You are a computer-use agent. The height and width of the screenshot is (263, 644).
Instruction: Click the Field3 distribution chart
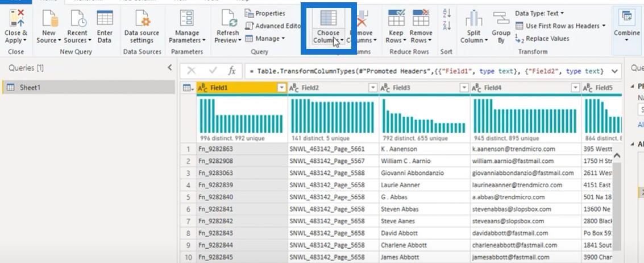pos(424,116)
